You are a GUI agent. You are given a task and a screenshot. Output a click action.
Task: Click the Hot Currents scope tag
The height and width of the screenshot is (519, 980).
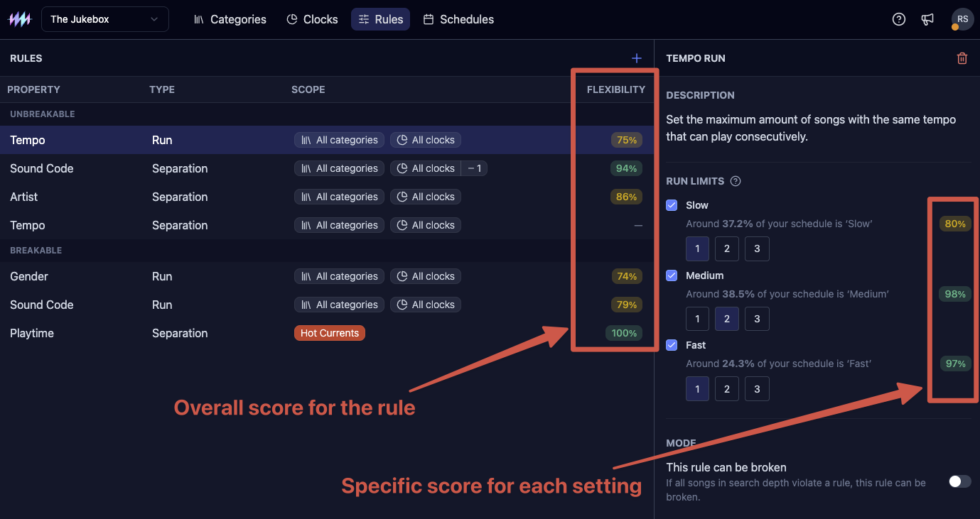tap(330, 333)
